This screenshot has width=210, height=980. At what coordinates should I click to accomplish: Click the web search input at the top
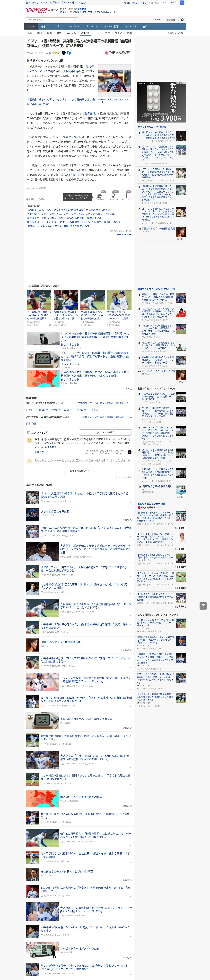coord(155,3)
